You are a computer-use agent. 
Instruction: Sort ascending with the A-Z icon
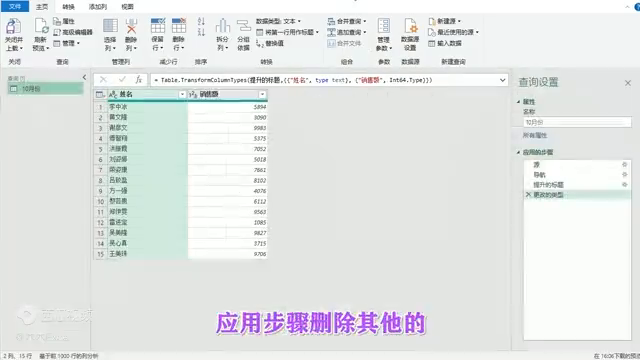tap(201, 22)
